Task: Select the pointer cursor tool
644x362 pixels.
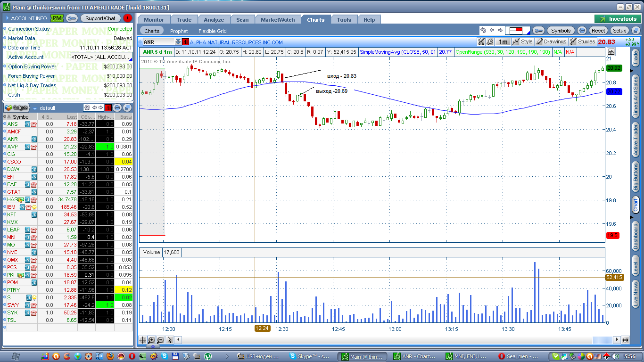Action: pos(169,340)
